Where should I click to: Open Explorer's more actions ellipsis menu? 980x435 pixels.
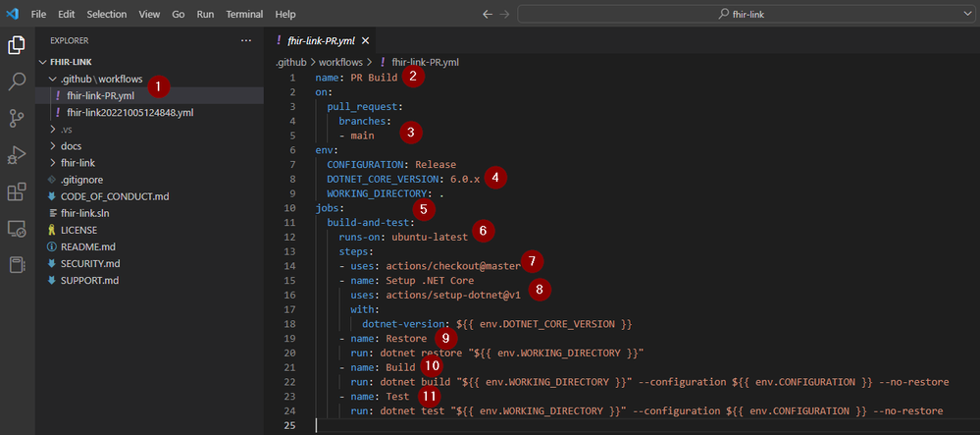[x=245, y=40]
